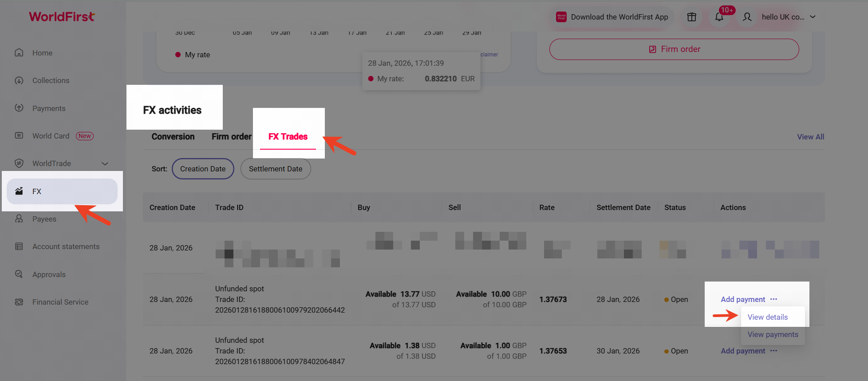Open the more options dots for trade ending 2064847

(x=774, y=351)
